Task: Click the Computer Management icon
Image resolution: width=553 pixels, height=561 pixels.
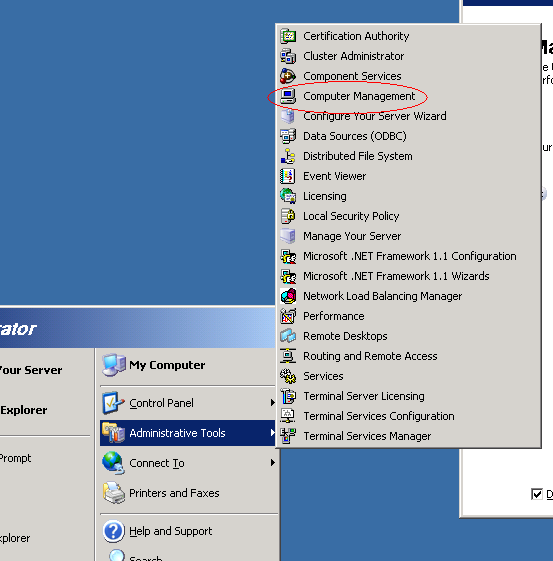Action: (288, 96)
